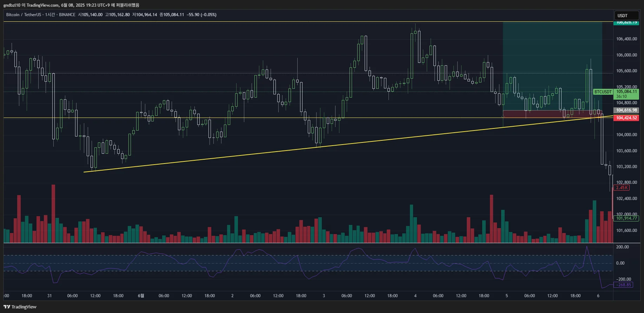Screen dimensions: 644x313
Task: Select the BTCUSDT green price tag
Action: pos(603,92)
